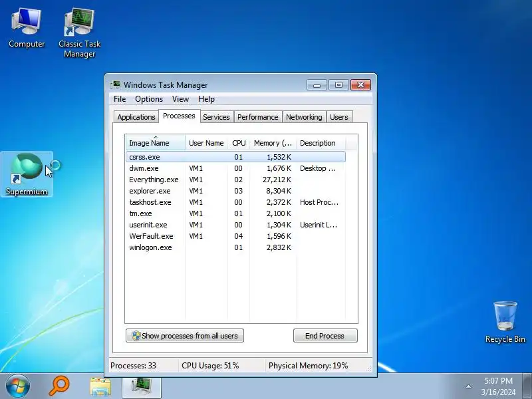The width and height of the screenshot is (532, 399).
Task: Click the Processes: 33 status entry
Action: (134, 366)
